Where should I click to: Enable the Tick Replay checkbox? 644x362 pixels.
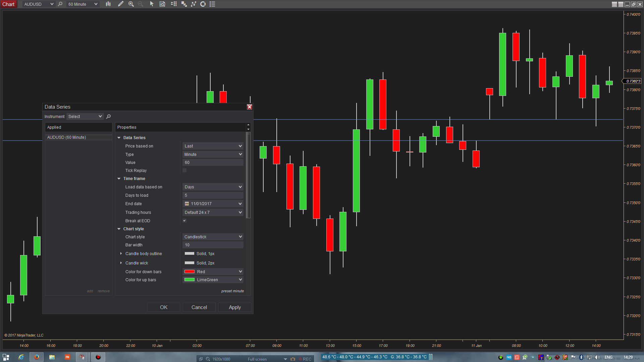pos(184,171)
